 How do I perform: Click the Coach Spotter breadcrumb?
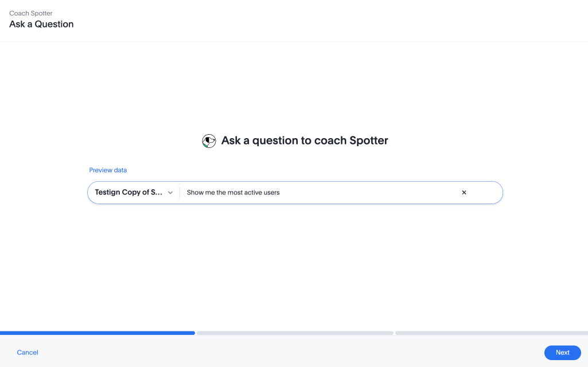(x=31, y=13)
